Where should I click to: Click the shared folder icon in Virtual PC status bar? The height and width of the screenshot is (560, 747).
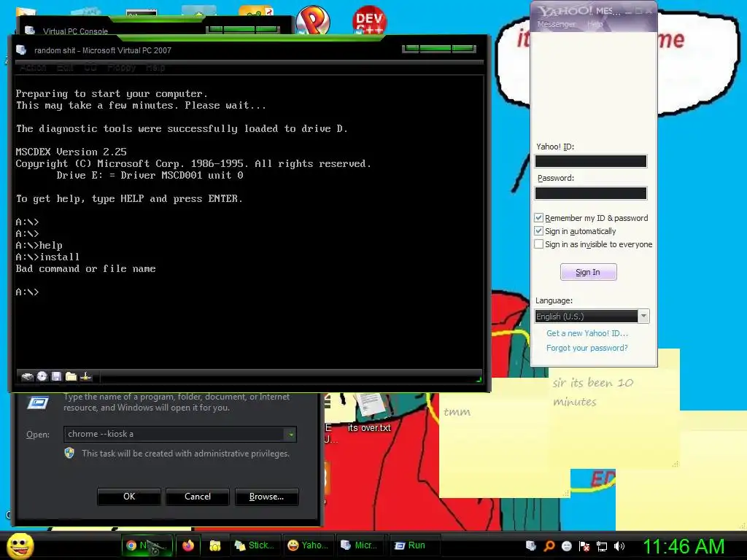click(x=71, y=377)
